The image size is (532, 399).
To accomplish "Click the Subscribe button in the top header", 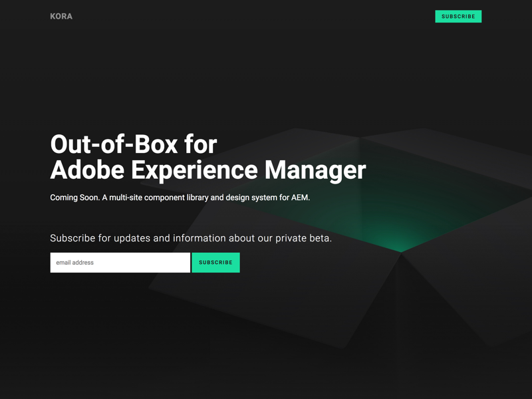I will (x=458, y=16).
